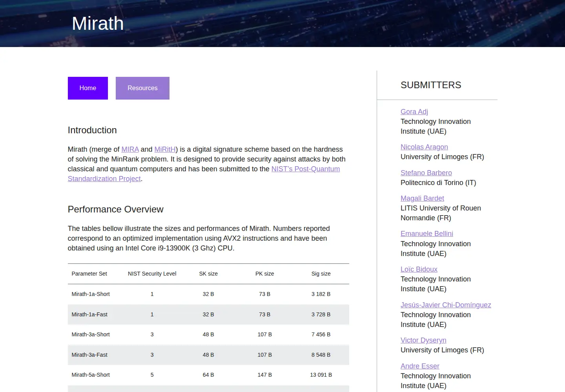Click 48 B in the Mirath-3a-Fast row
The width and height of the screenshot is (565, 392).
tap(208, 355)
